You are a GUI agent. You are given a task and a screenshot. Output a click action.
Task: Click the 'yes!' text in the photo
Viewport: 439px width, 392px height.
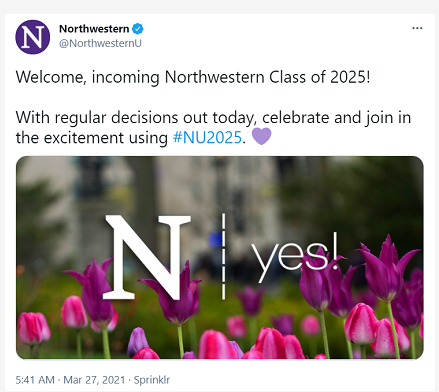click(x=295, y=257)
